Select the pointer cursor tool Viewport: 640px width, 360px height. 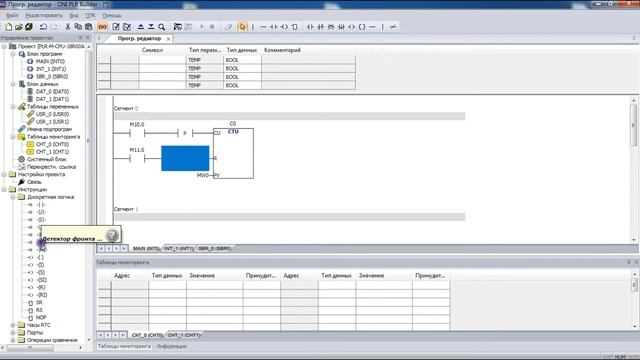pos(243,27)
